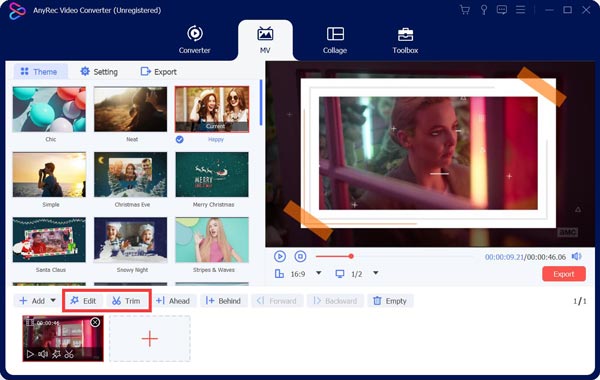Screen dimensions: 600x380
Task: Open the Toolbox tab
Action: click(405, 39)
